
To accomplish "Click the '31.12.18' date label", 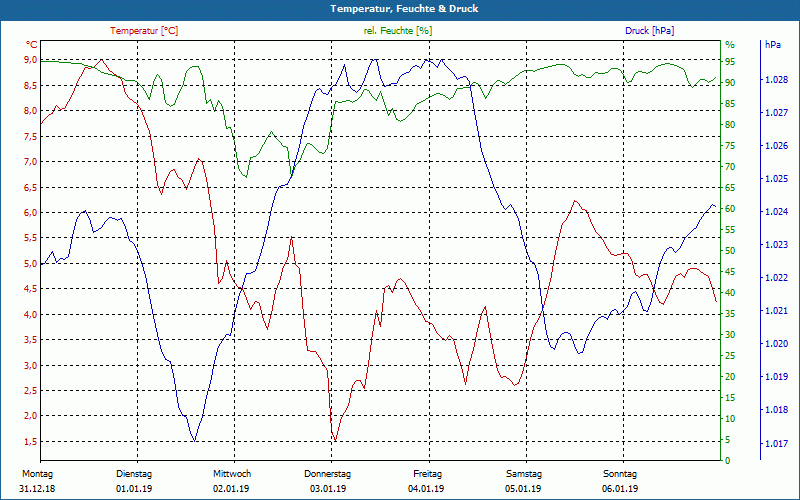I will pyautogui.click(x=37, y=489).
